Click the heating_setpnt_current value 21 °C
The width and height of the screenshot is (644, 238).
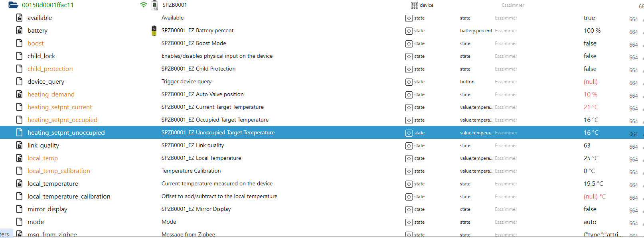point(591,107)
